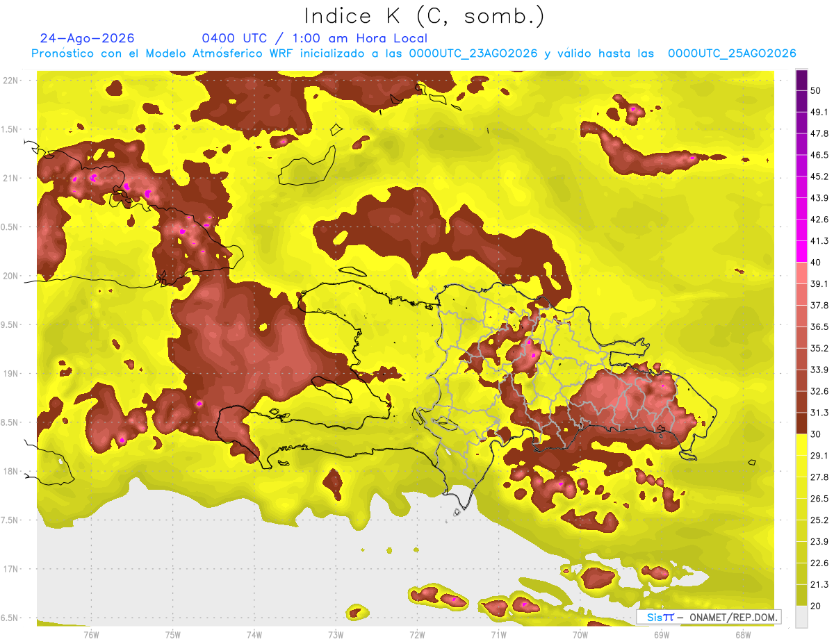
Task: Click the colorbar value "43.9"
Action: tap(819, 198)
